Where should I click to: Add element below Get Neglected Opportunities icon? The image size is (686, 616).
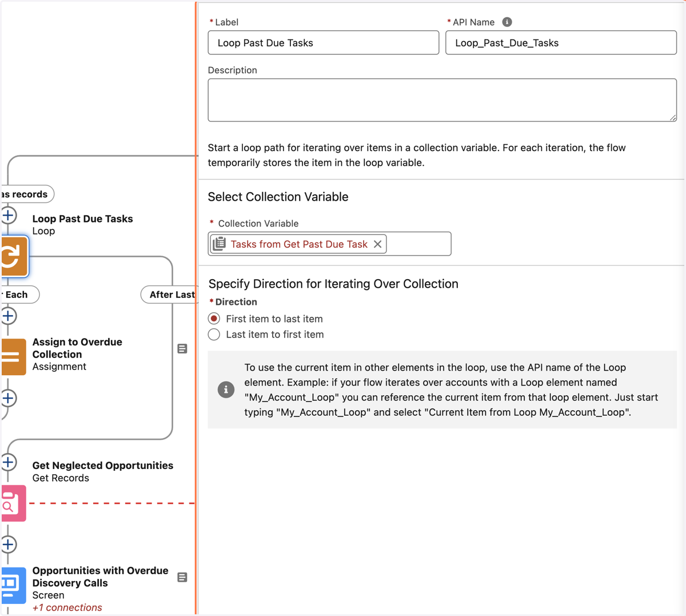point(8,545)
